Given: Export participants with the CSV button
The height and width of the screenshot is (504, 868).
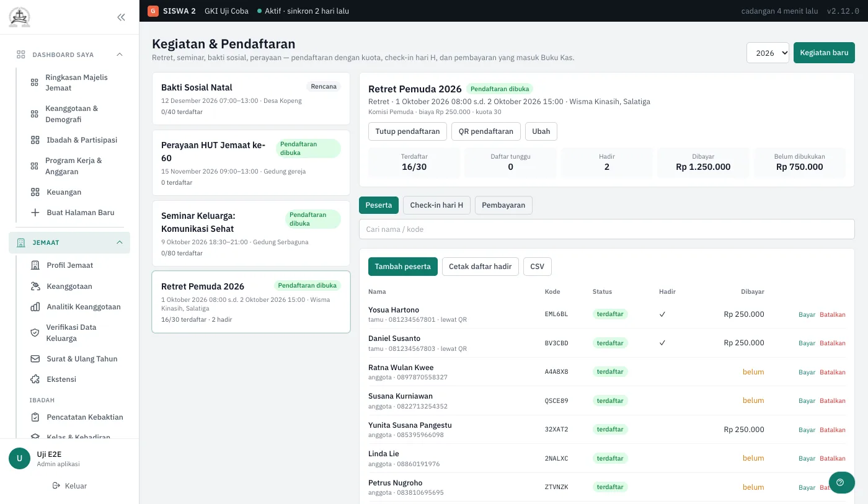Looking at the screenshot, I should (x=538, y=267).
